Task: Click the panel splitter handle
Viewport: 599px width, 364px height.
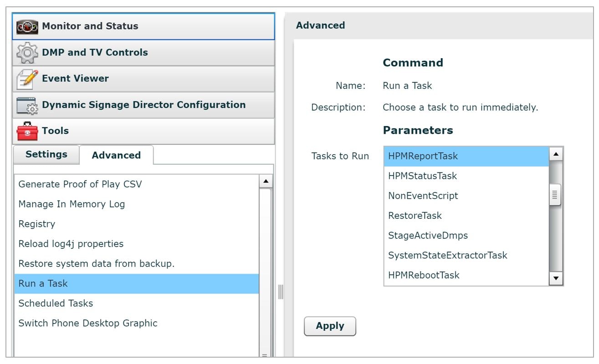Action: [281, 291]
